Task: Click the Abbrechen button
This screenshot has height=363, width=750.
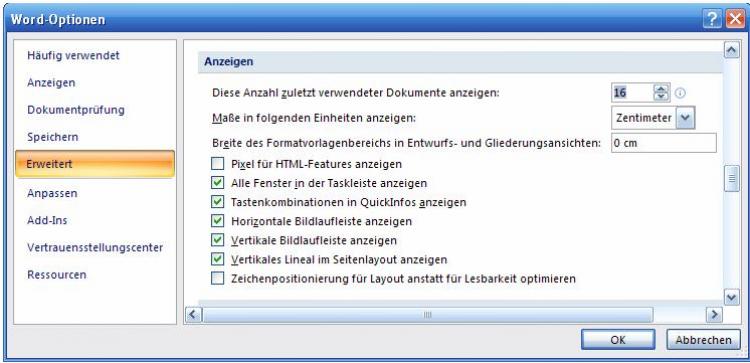Action: click(x=703, y=340)
